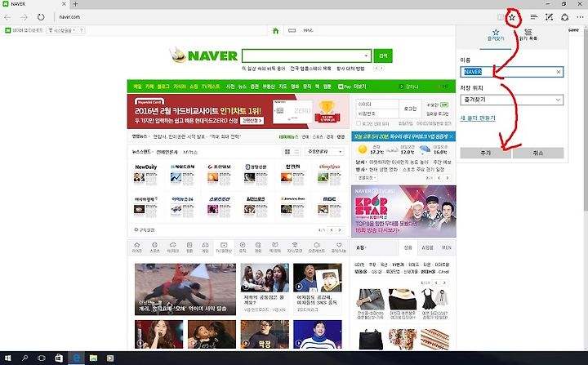Open the Store icon on taskbar

click(x=59, y=358)
